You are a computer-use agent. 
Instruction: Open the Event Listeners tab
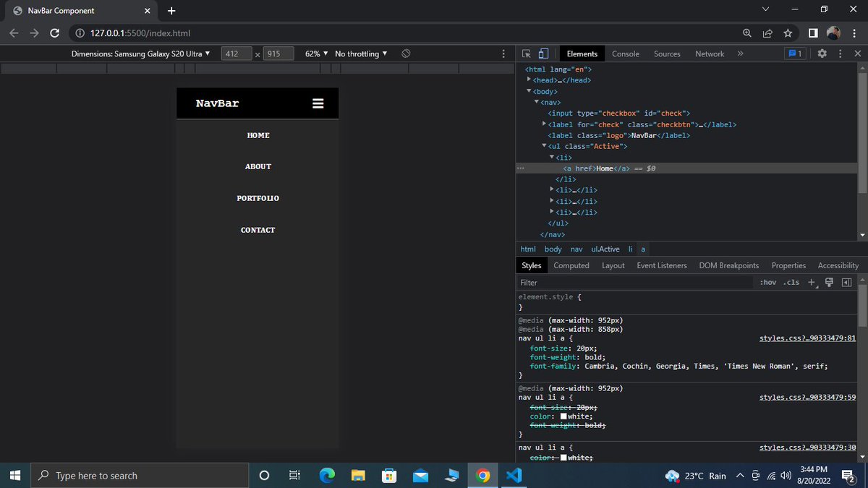662,265
